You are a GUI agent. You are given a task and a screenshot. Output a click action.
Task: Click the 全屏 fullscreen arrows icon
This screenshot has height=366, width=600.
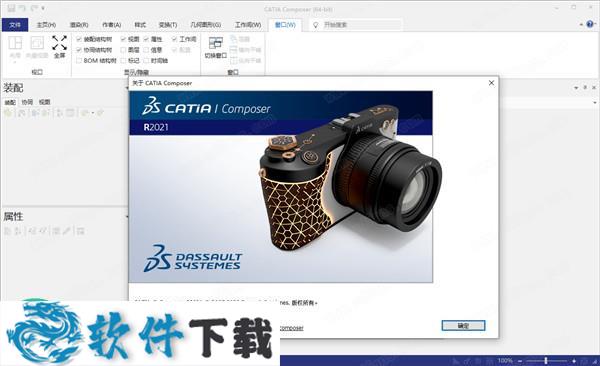pos(59,42)
